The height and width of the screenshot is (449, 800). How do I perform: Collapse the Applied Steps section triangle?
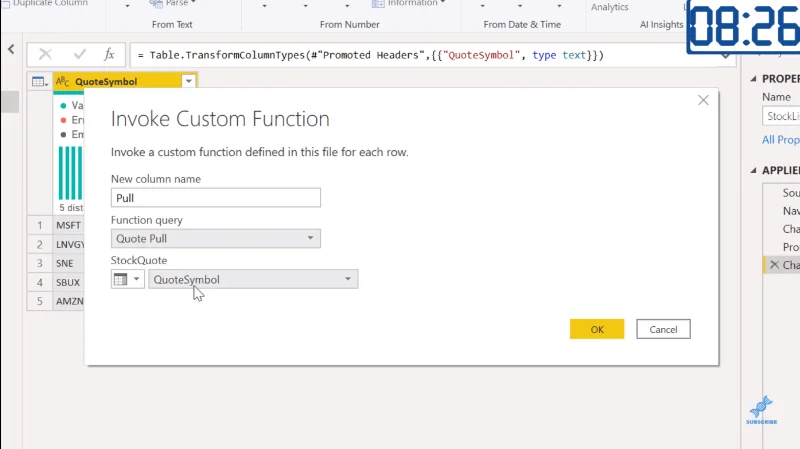753,170
